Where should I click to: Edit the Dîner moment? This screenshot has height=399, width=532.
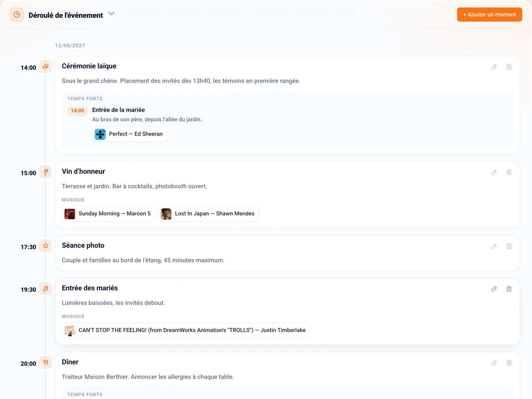pyautogui.click(x=494, y=363)
